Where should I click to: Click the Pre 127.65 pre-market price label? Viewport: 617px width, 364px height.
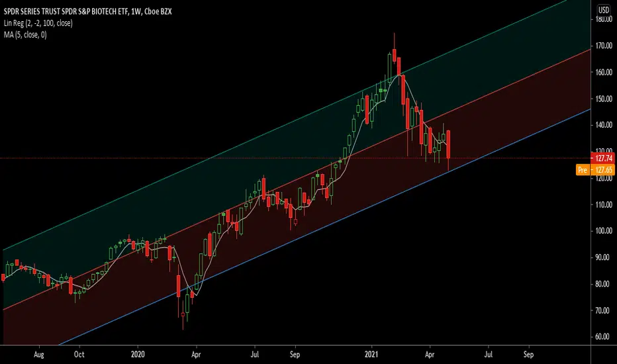tap(595, 170)
